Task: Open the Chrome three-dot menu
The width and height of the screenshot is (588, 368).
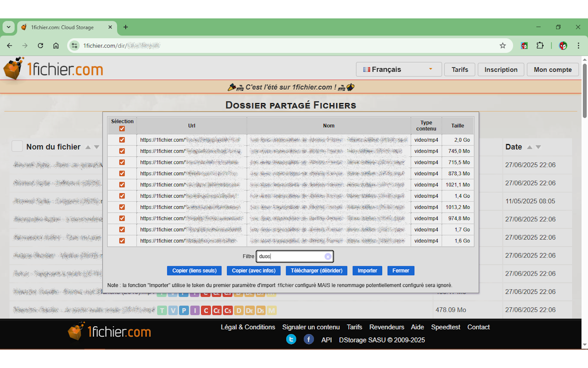Action: [x=578, y=46]
